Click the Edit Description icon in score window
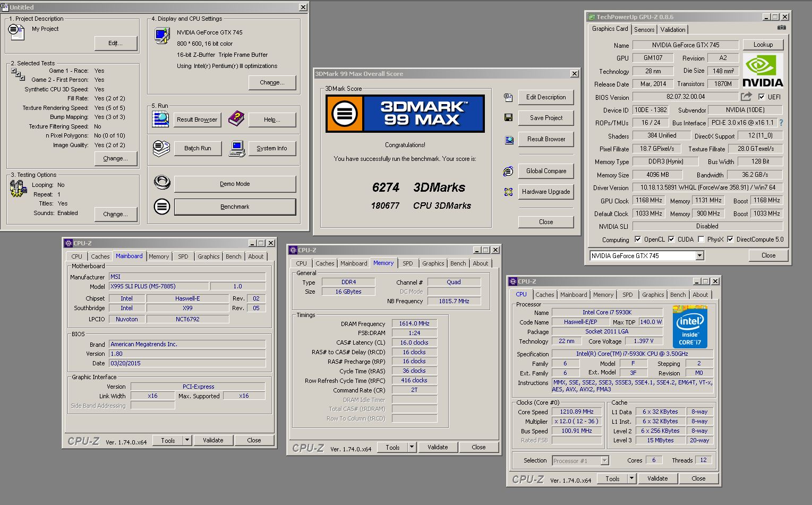Image resolution: width=812 pixels, height=505 pixels. (x=508, y=97)
